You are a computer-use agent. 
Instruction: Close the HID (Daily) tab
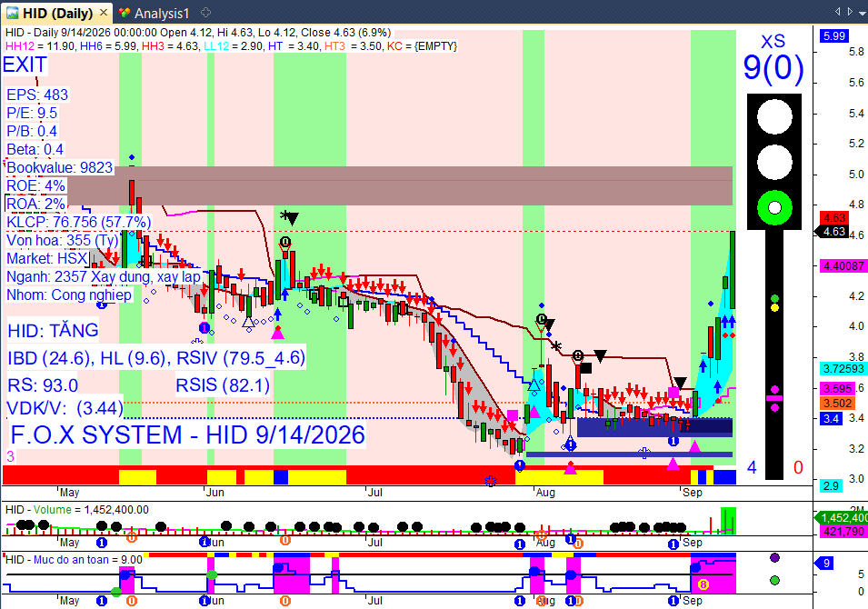[104, 12]
